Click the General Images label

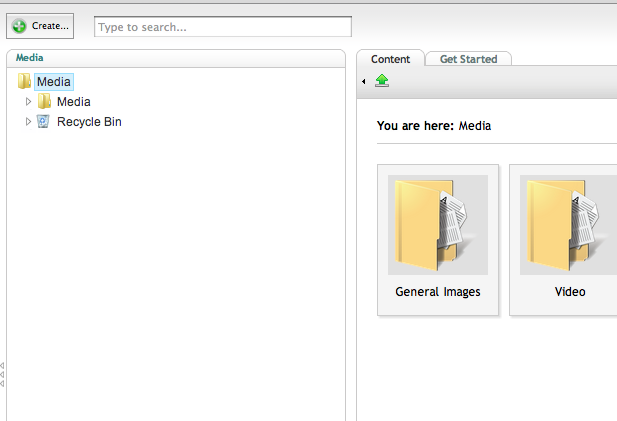coord(438,292)
